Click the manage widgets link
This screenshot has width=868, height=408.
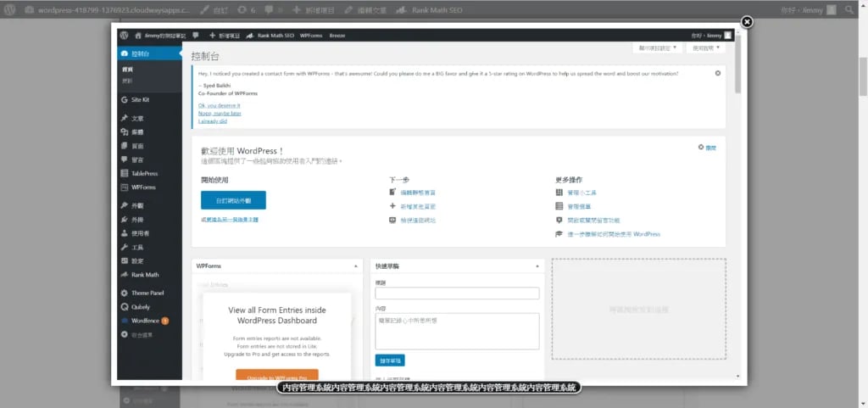tap(581, 193)
